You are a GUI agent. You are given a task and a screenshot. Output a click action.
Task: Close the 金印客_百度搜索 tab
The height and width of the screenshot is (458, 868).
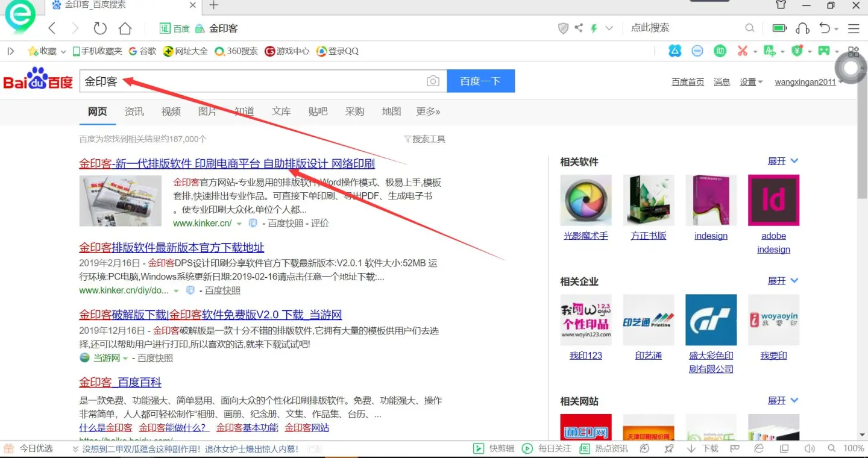pyautogui.click(x=193, y=5)
